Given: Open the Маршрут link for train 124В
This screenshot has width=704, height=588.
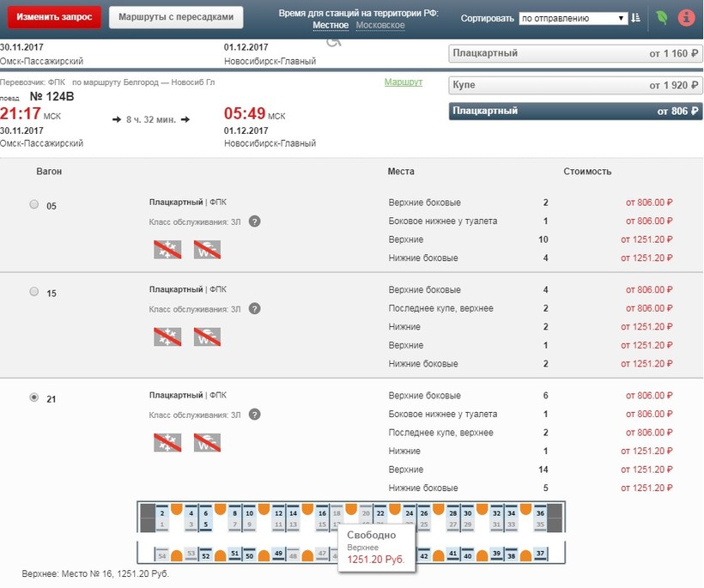Looking at the screenshot, I should click(403, 82).
